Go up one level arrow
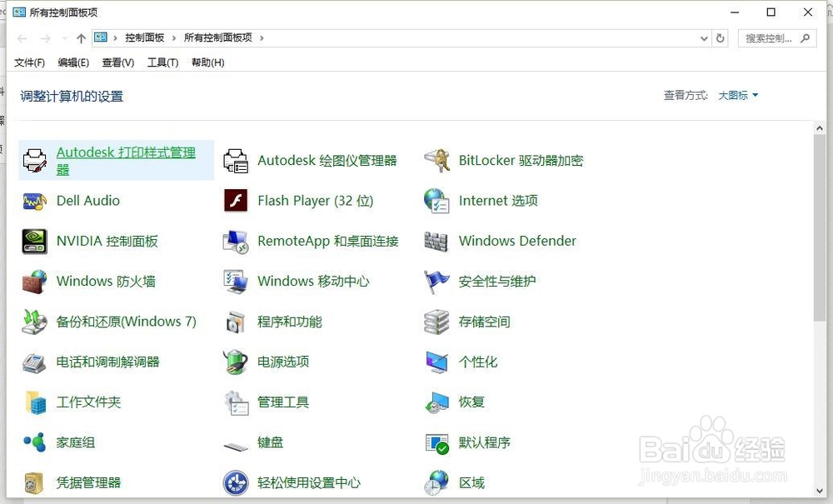This screenshot has height=504, width=833. 81,38
